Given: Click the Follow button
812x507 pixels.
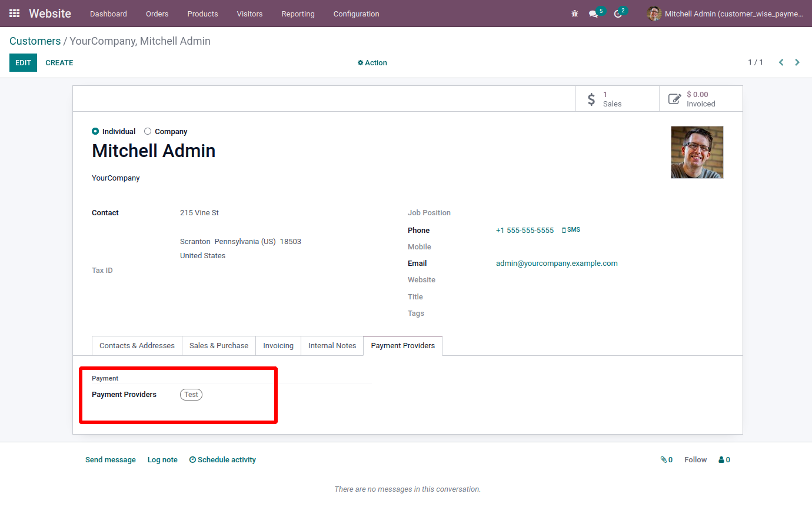Looking at the screenshot, I should (695, 460).
